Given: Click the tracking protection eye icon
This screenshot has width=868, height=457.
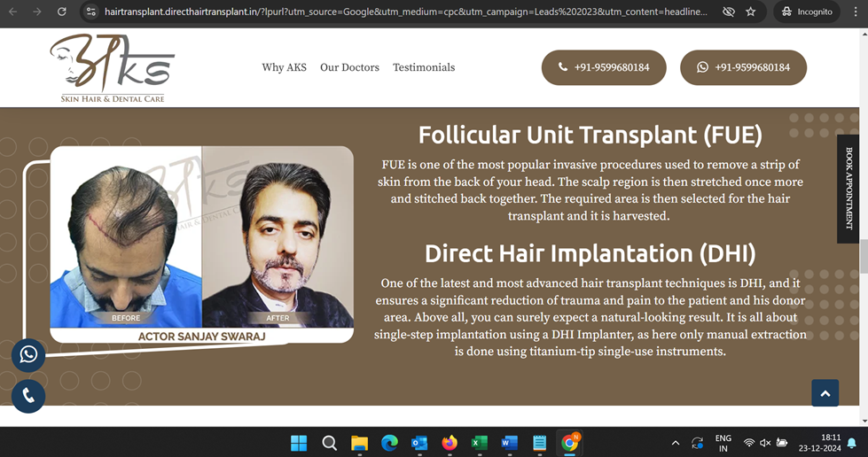Looking at the screenshot, I should tap(728, 12).
